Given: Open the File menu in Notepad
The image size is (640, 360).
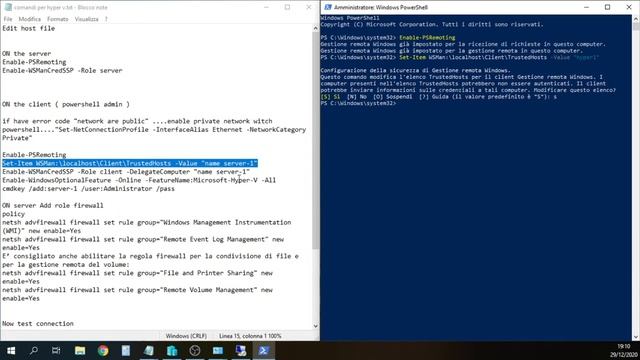Looking at the screenshot, I should (8, 19).
